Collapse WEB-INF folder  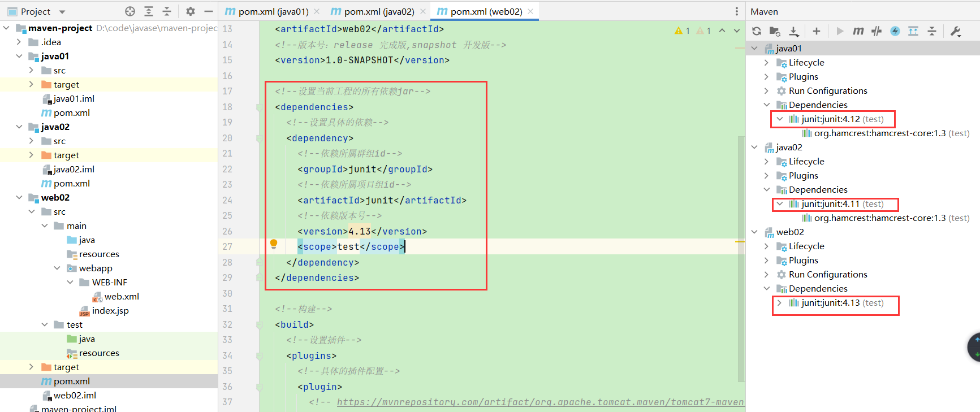pyautogui.click(x=70, y=282)
